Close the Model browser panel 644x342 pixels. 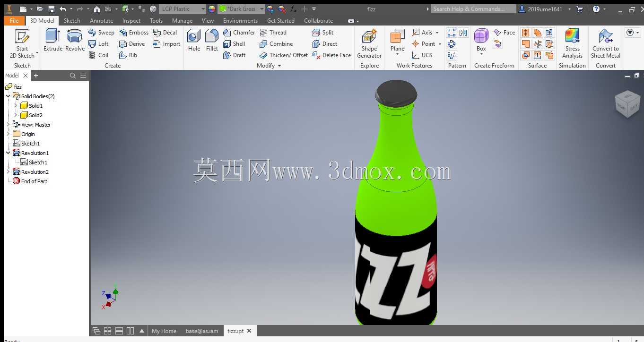[x=26, y=76]
